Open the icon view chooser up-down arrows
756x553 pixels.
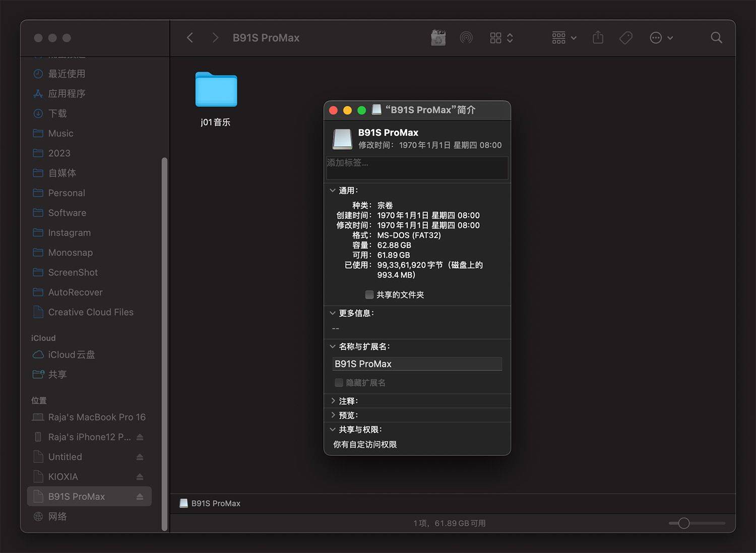[510, 38]
